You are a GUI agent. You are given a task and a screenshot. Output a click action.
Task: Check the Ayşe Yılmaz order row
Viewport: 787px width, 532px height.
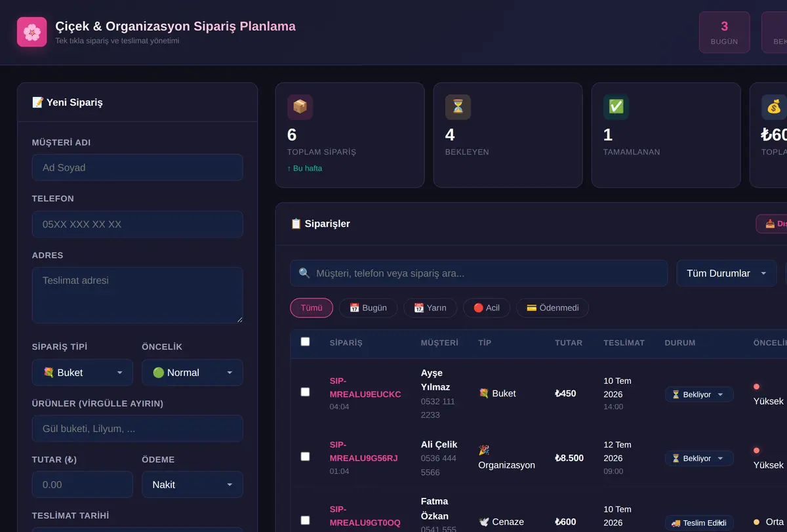click(305, 392)
